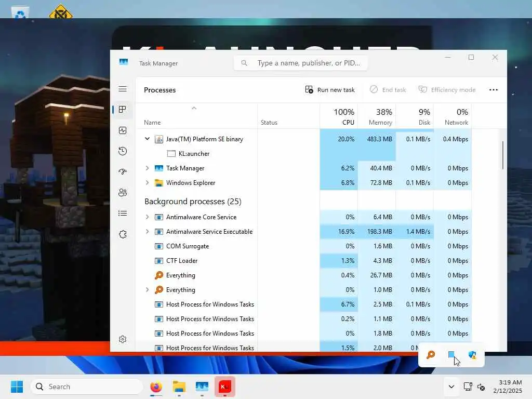The height and width of the screenshot is (399, 532).
Task: Click the Windows Explorer folder icon in list
Action: coord(158,183)
